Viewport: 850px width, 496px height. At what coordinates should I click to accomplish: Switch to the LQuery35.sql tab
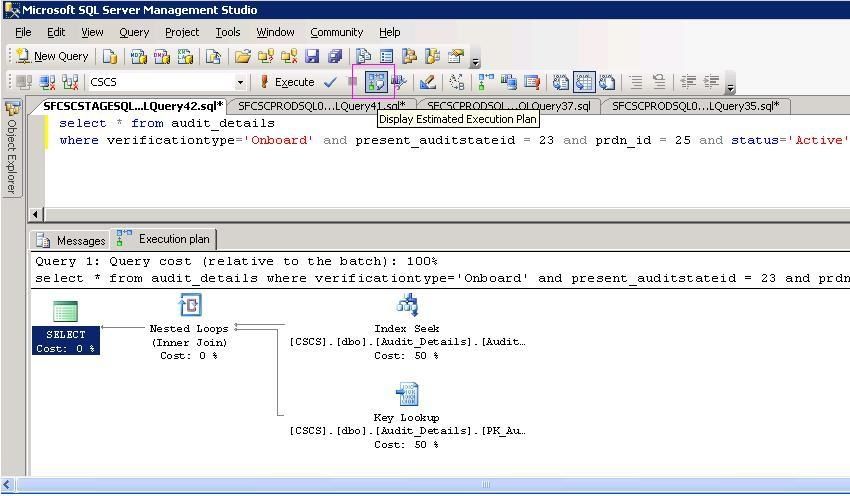696,106
